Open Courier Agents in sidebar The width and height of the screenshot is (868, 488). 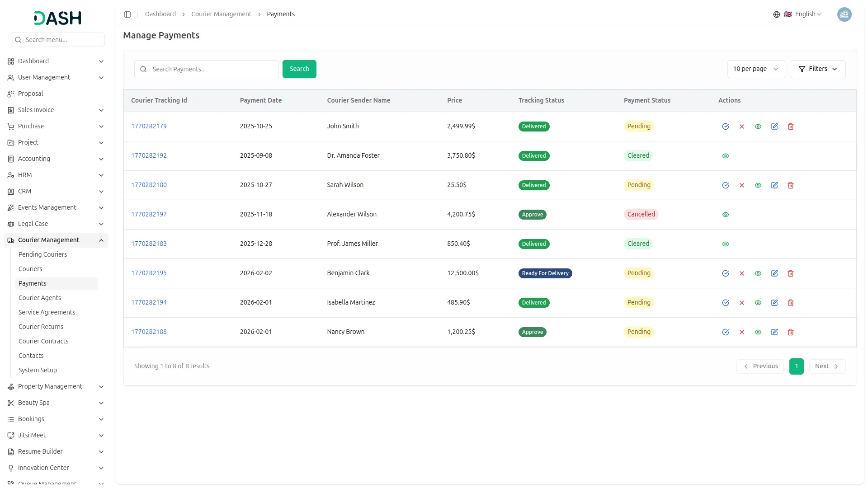pos(40,298)
